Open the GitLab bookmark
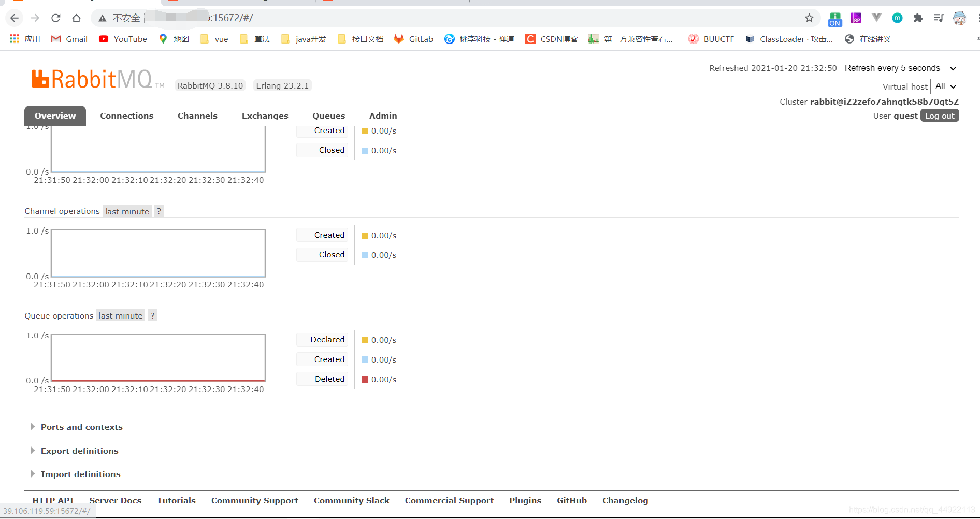Image resolution: width=980 pixels, height=519 pixels. pos(413,39)
